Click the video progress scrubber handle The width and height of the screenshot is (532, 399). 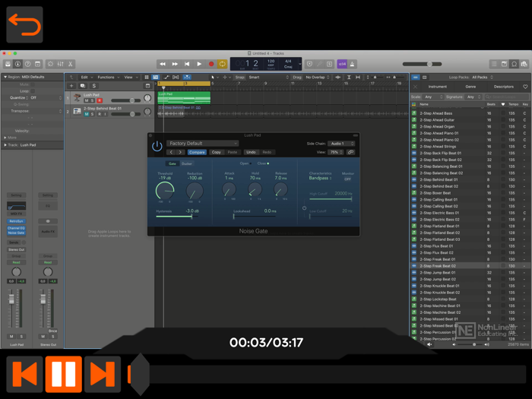pyautogui.click(x=140, y=374)
